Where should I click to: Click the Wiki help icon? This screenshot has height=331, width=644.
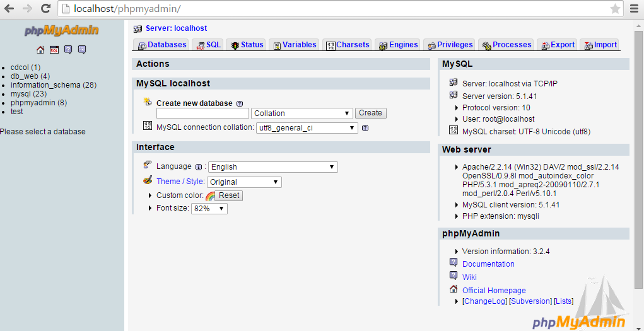(x=454, y=275)
